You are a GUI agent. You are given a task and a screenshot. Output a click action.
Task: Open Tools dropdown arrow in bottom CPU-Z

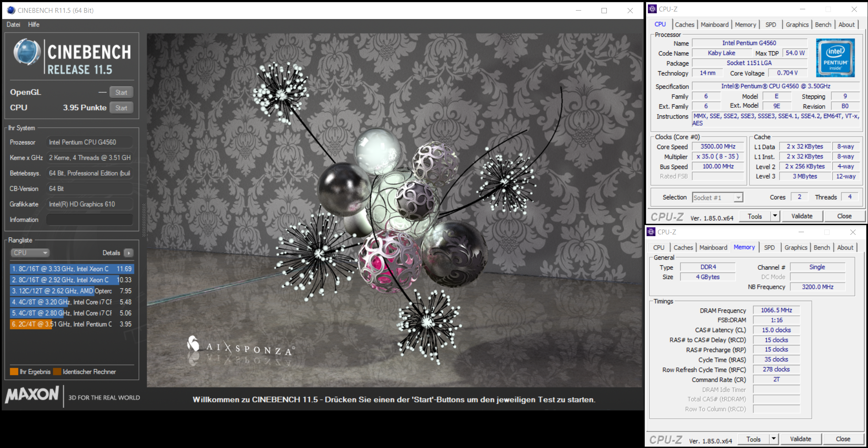tap(773, 439)
